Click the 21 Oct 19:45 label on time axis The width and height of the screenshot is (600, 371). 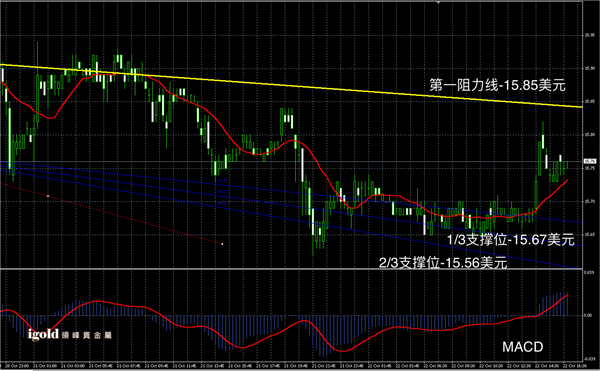[292, 366]
